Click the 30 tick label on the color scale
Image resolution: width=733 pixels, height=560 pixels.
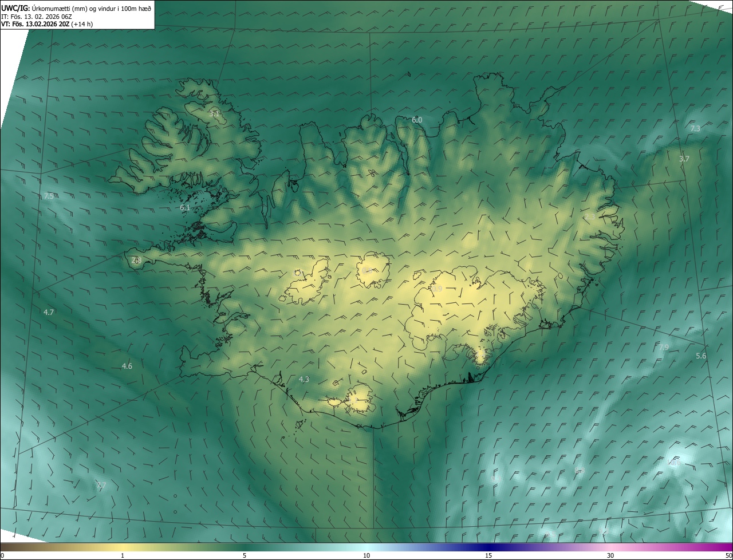pos(610,555)
